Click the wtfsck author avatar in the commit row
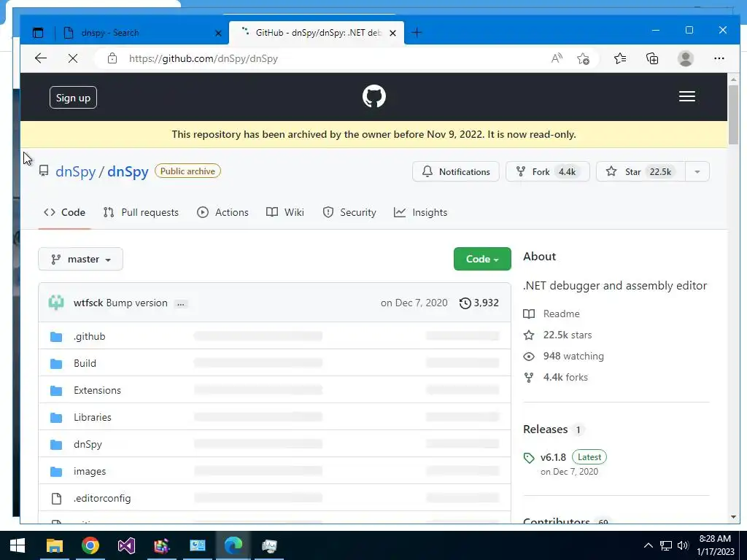 tap(56, 303)
